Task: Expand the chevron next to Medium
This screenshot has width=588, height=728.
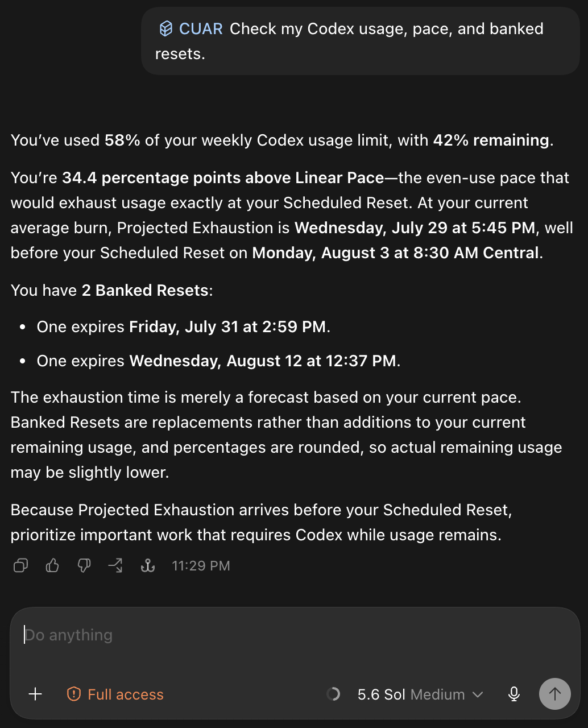Action: pos(478,694)
